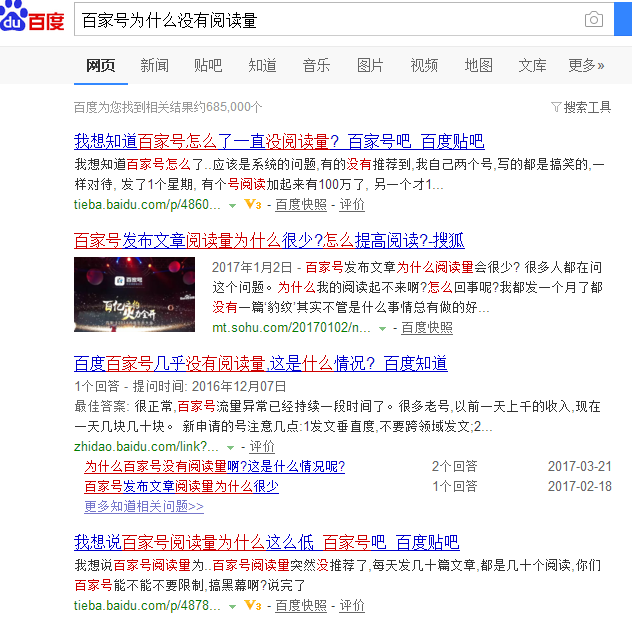Expand arrow next to mt.sohu.com URL
This screenshot has width=632, height=617.
coord(382,329)
